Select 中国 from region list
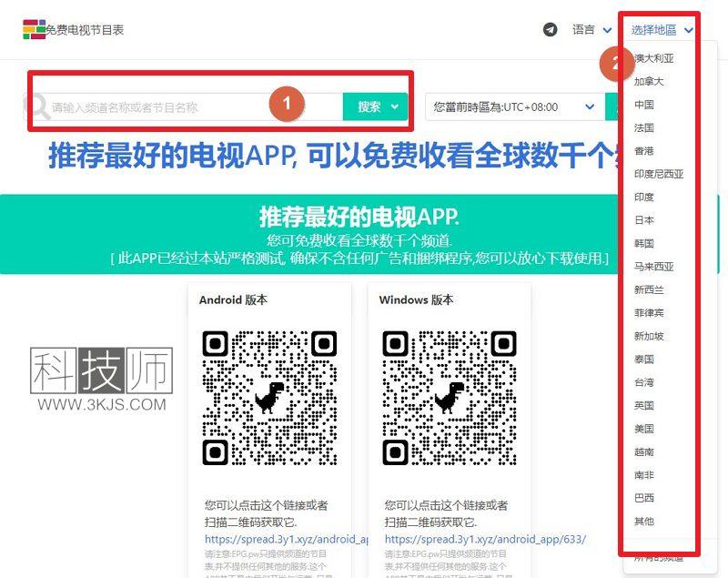Viewport: 728px width, 578px height. pos(644,105)
